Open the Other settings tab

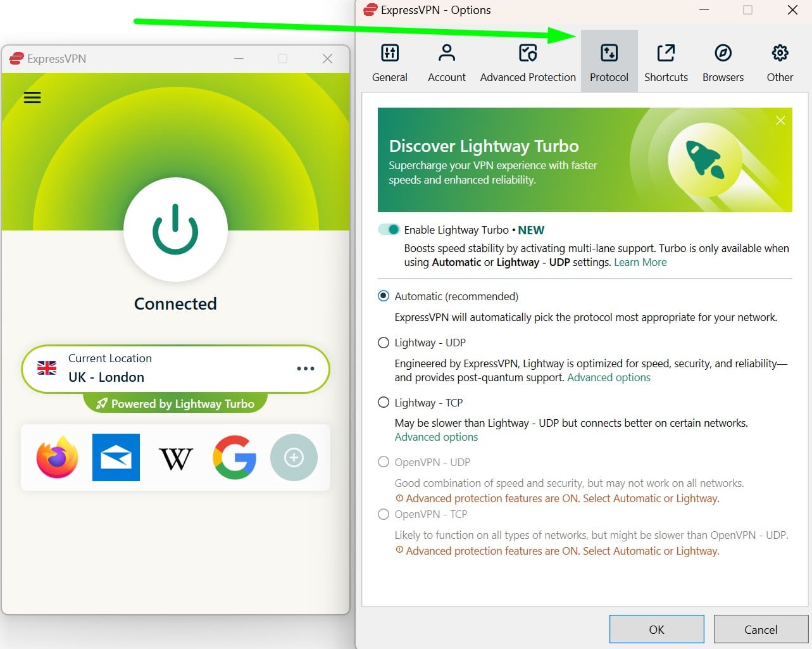pos(780,62)
